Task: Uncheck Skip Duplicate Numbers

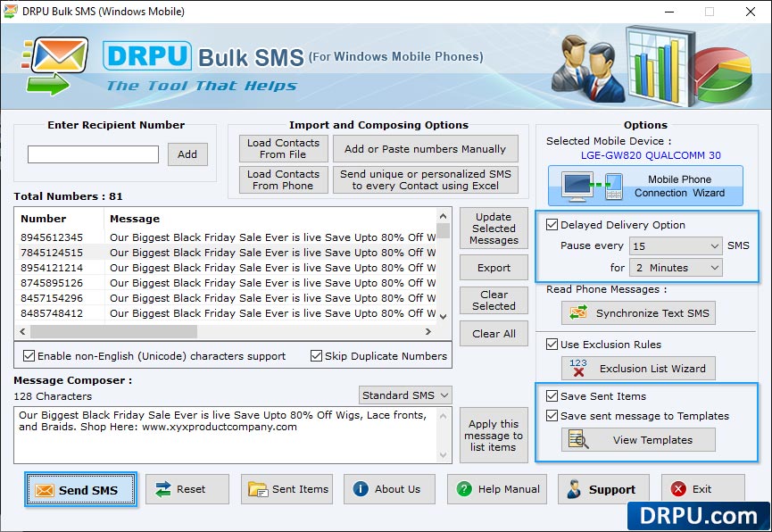Action: point(316,355)
